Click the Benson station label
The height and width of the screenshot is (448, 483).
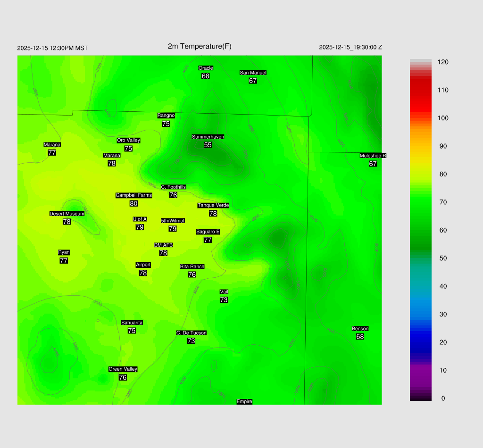click(x=360, y=329)
